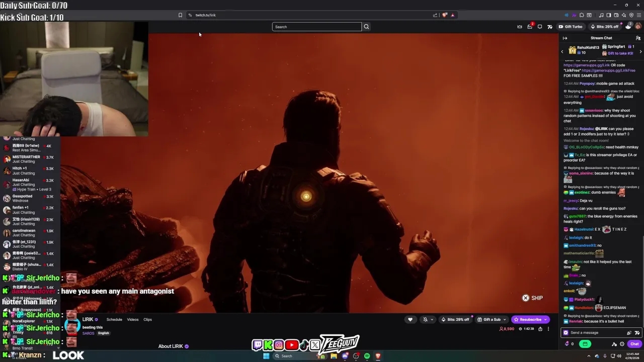The height and width of the screenshot is (362, 644).
Task: Open the Whispers speech bubble
Action: [x=540, y=27]
